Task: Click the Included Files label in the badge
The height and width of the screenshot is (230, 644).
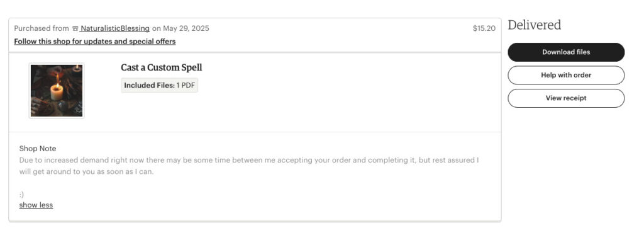Action: [x=150, y=86]
